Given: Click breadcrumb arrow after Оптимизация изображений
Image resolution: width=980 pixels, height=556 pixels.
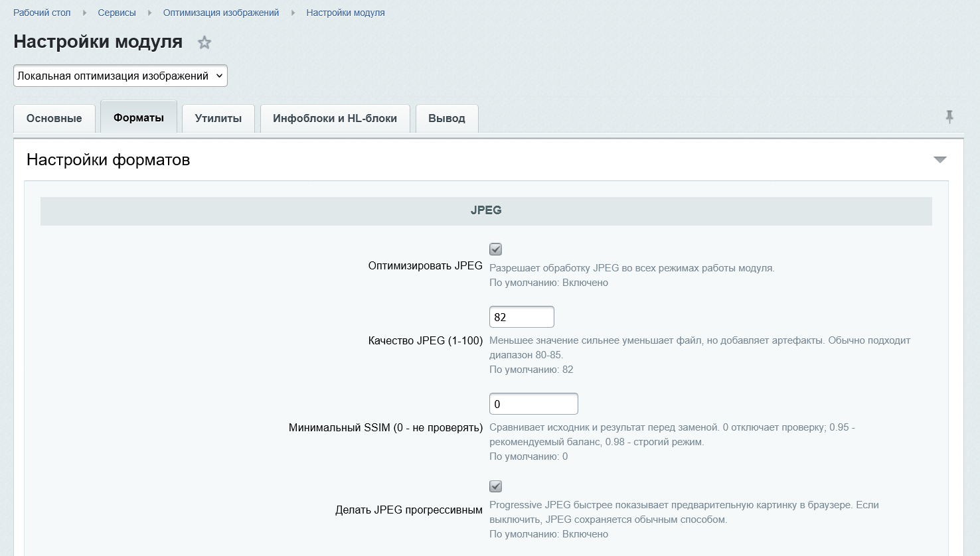Looking at the screenshot, I should pyautogui.click(x=293, y=13).
